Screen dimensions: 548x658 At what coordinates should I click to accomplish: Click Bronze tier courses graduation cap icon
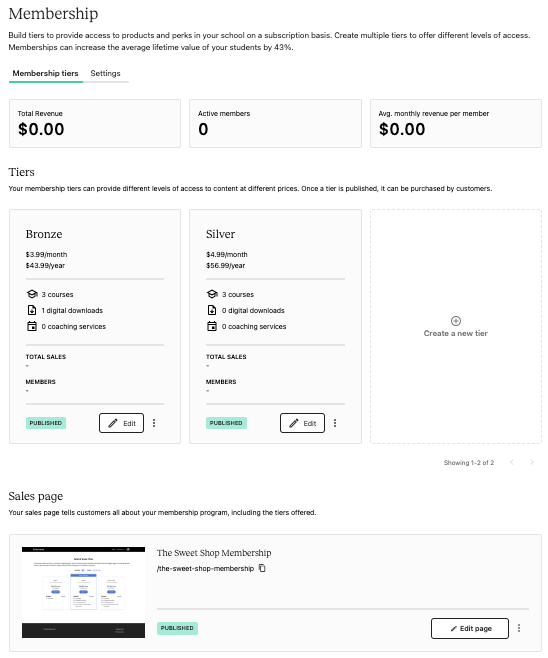point(32,294)
